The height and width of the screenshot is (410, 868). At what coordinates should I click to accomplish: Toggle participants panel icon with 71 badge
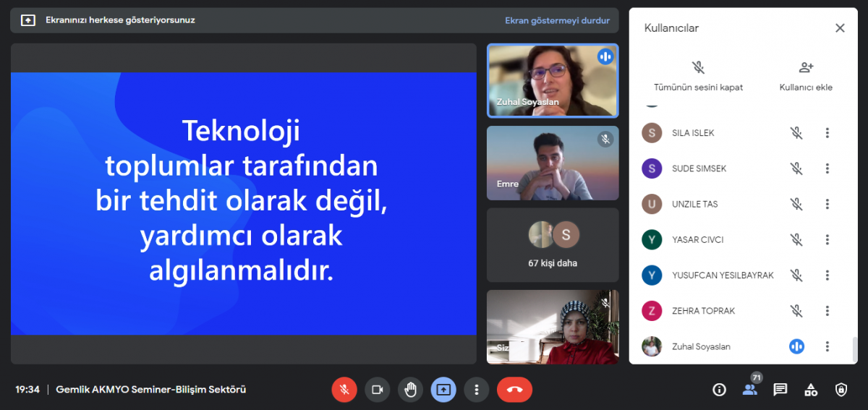pyautogui.click(x=750, y=388)
